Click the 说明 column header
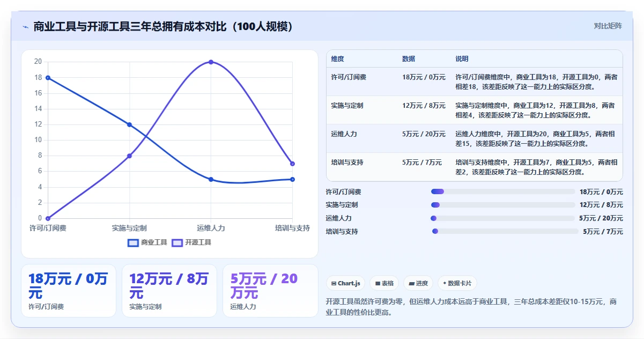Screen dimensions: 644x339 tap(462, 59)
